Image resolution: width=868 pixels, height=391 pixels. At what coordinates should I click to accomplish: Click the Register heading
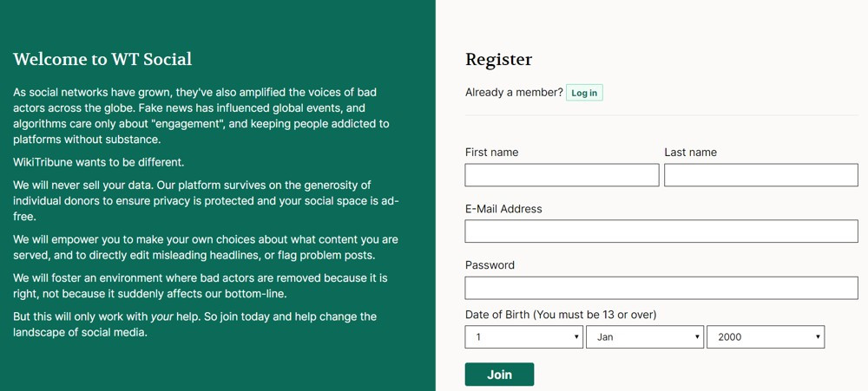click(x=498, y=60)
